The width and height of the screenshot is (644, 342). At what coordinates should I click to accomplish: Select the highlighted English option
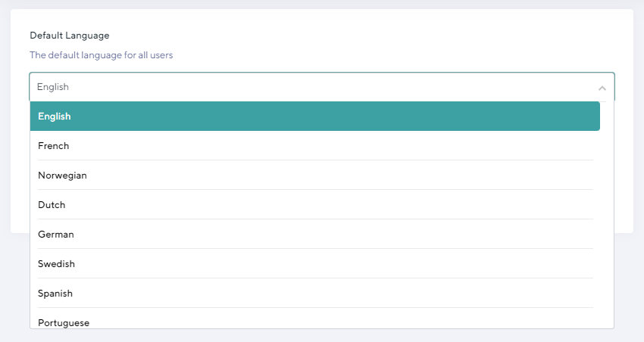(x=315, y=117)
